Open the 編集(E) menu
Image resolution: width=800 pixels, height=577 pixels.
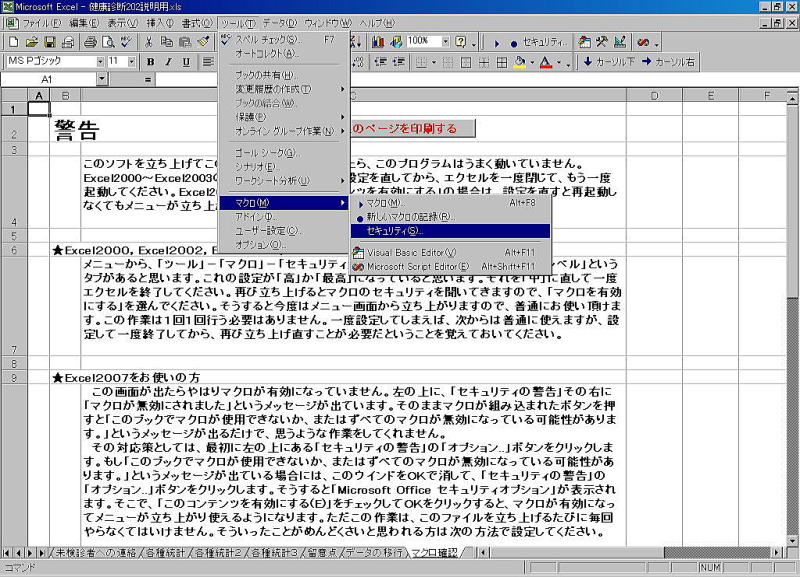(84, 23)
